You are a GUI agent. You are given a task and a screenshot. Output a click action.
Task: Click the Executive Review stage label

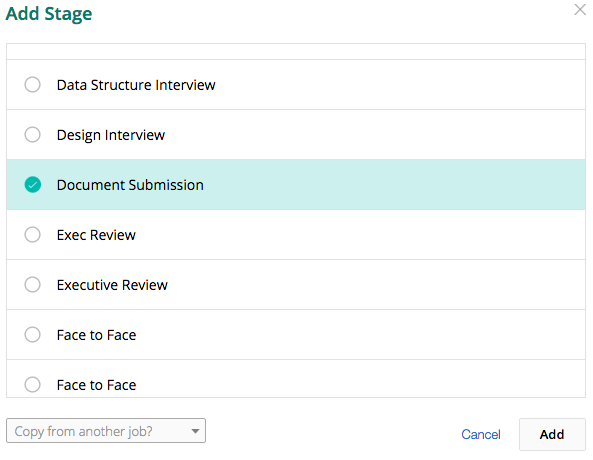tap(112, 285)
